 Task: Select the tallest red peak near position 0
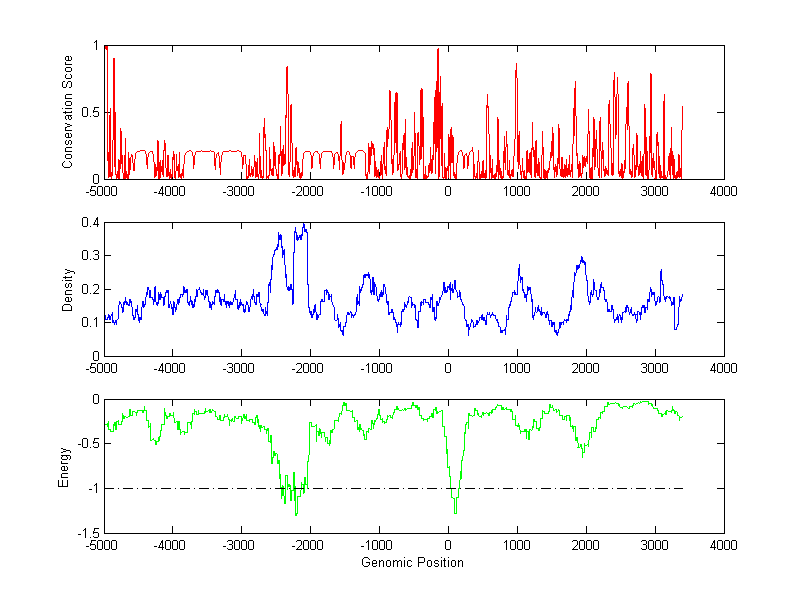click(x=438, y=50)
